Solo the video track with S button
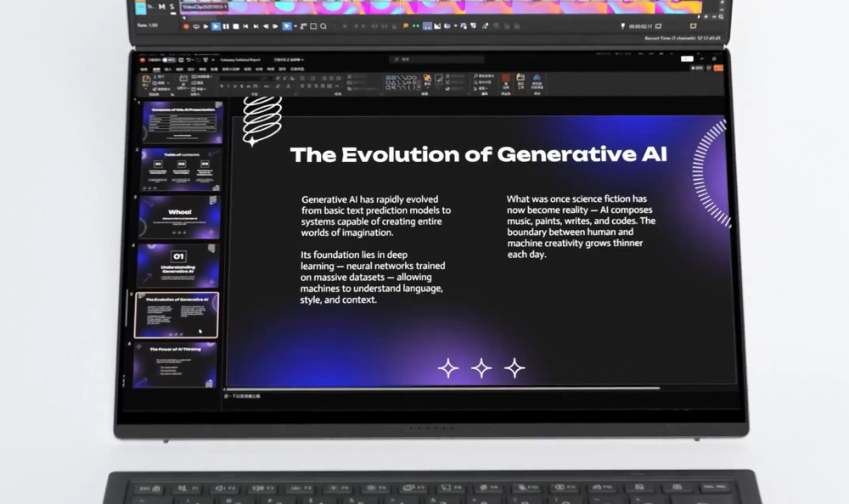Screen dimensions: 849x504 171,7
